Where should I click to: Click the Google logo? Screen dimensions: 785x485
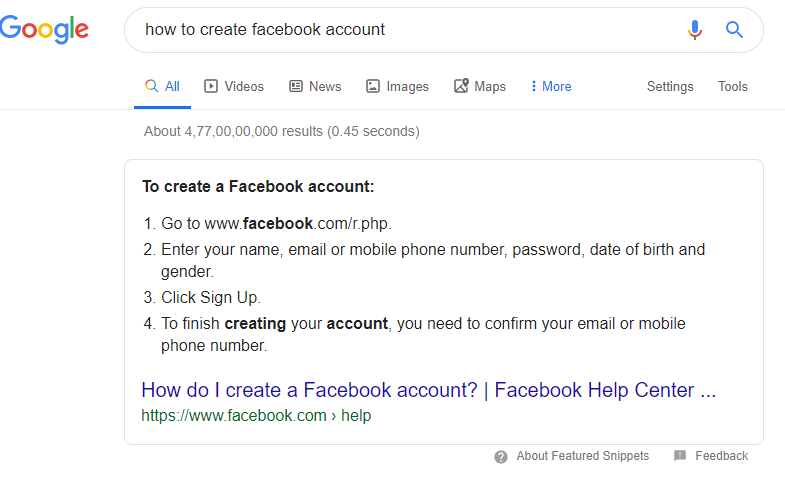45,30
